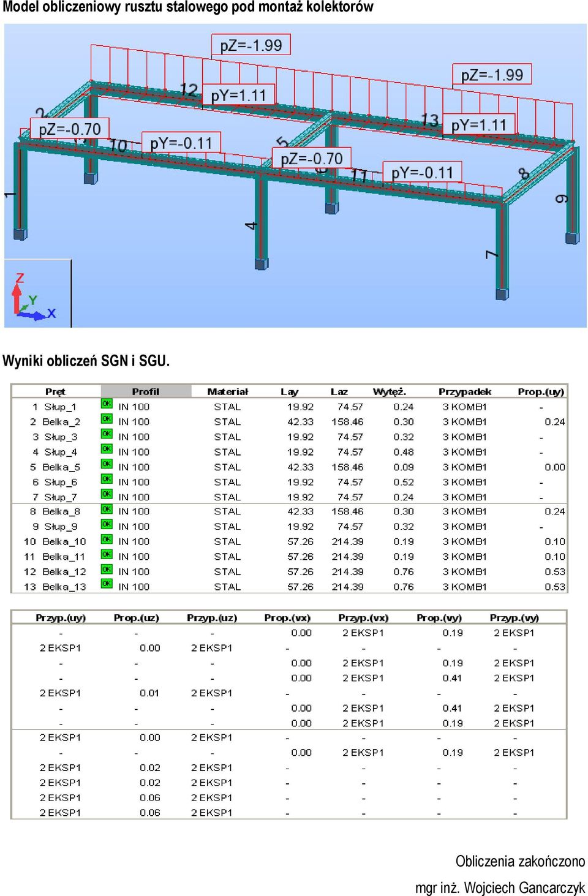Image resolution: width=588 pixels, height=896 pixels.
Task: Select the Belka_5 row name
Action: (x=61, y=467)
